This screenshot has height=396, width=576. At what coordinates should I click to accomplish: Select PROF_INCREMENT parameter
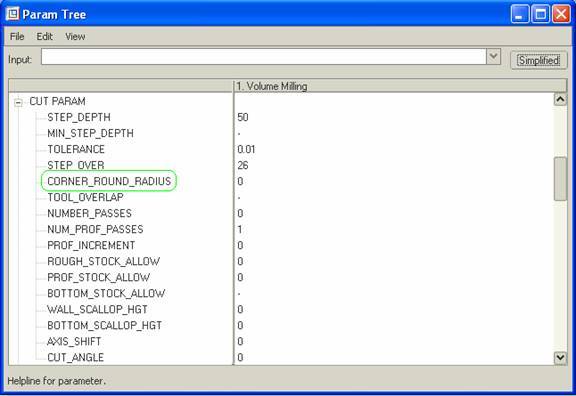91,245
